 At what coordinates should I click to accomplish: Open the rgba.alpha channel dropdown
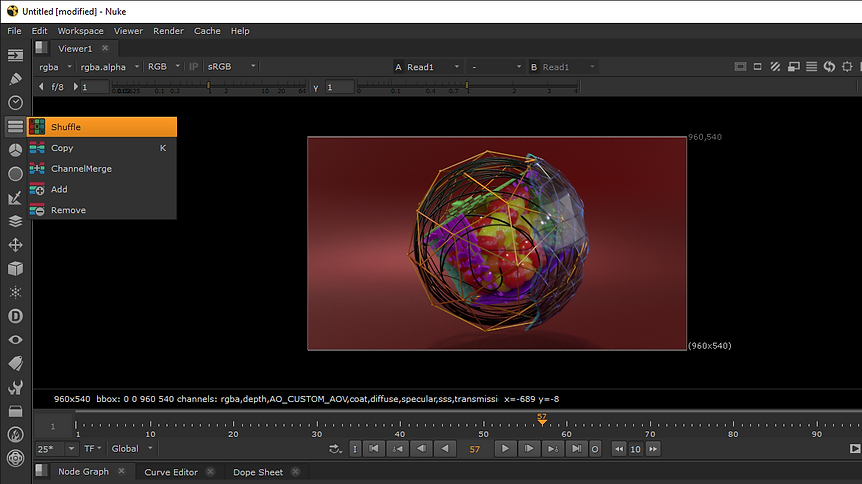[x=109, y=67]
